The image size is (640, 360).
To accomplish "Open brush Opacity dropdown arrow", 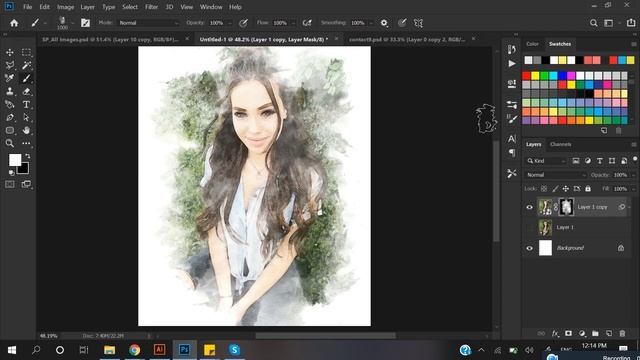I will [230, 23].
